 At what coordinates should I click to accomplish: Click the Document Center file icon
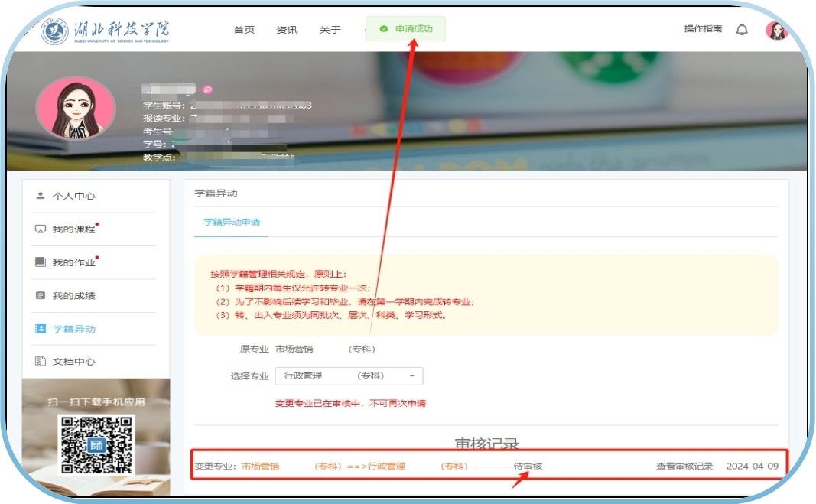click(x=41, y=361)
